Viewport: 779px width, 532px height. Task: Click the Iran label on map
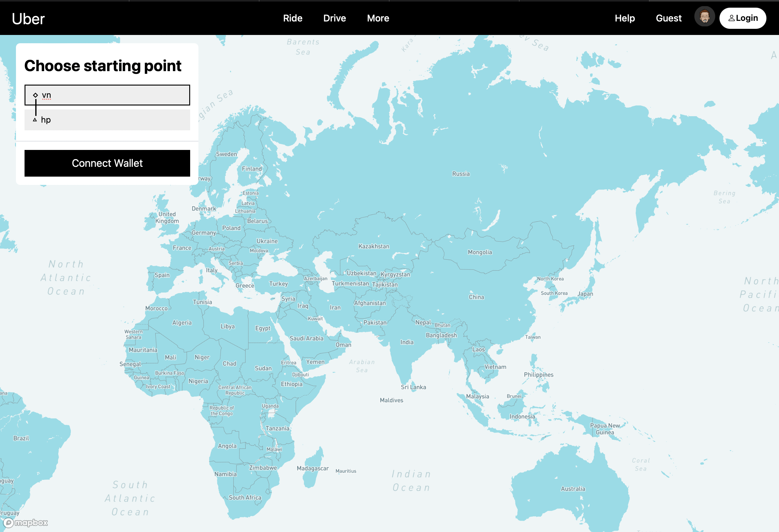tap(335, 308)
